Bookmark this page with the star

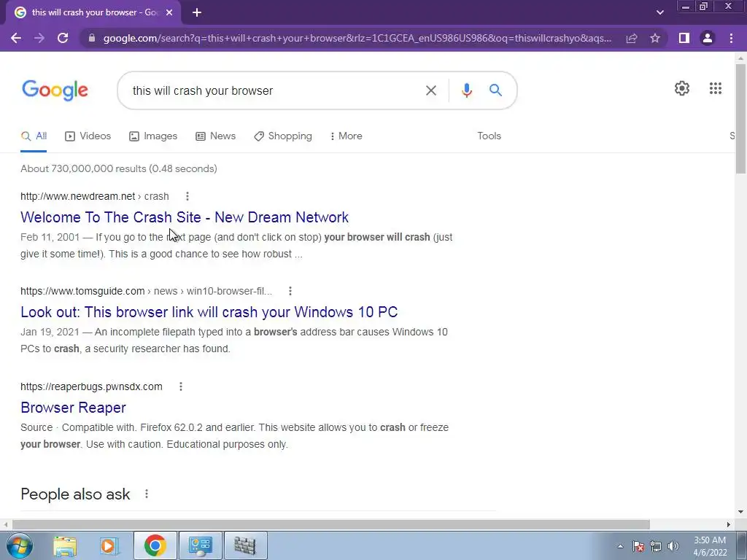click(655, 38)
